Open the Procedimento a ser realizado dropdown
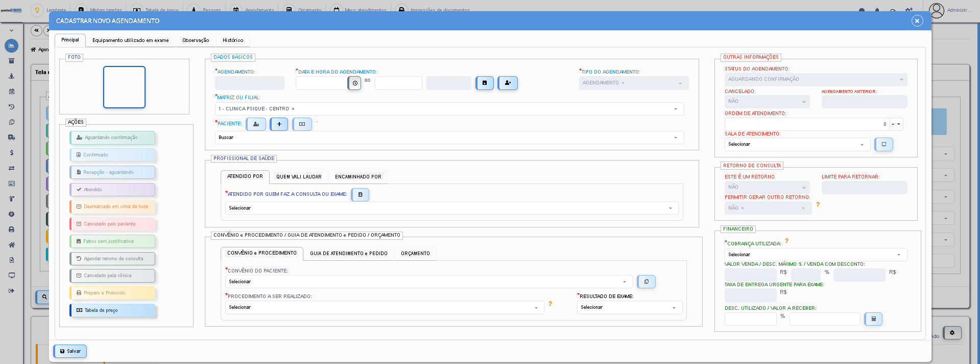This screenshot has width=980, height=364. click(x=384, y=307)
